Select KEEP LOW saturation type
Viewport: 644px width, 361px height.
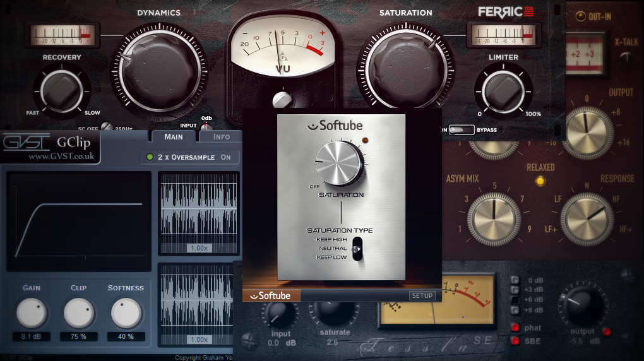click(331, 257)
